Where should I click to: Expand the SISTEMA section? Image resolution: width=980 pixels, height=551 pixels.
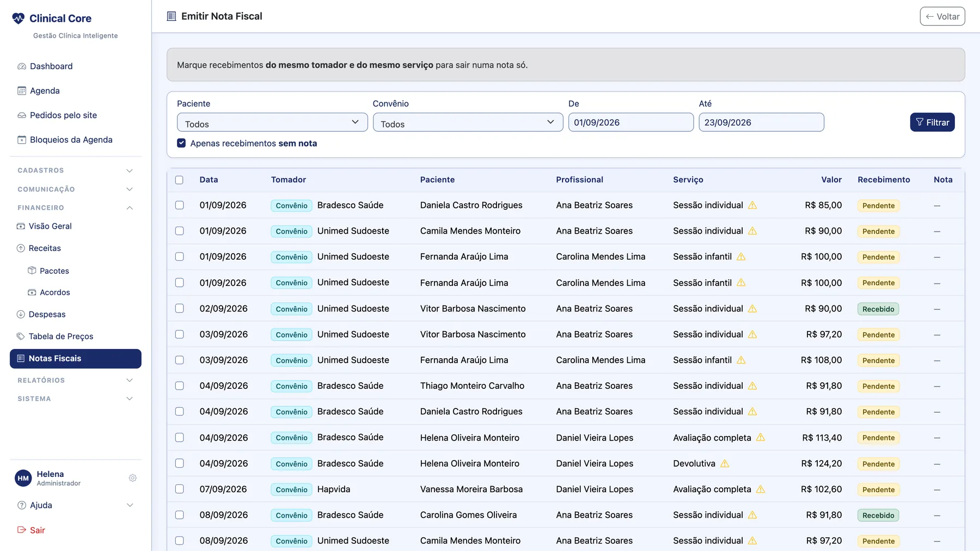click(76, 399)
